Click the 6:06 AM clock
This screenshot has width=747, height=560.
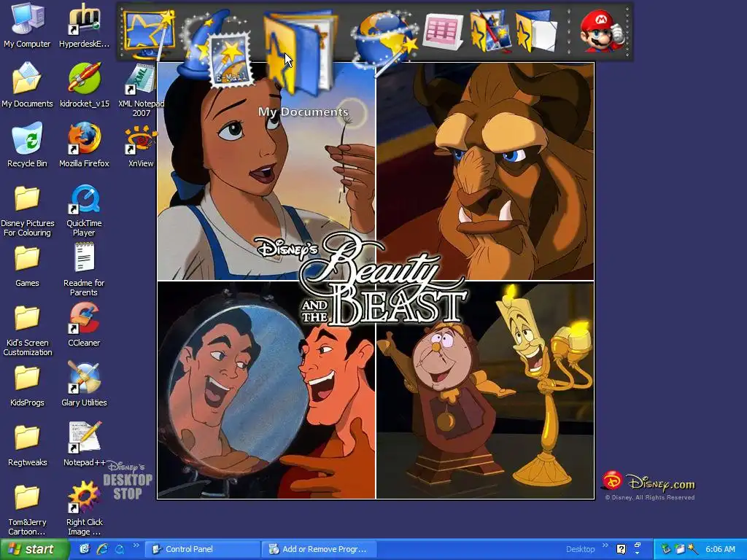(x=720, y=549)
